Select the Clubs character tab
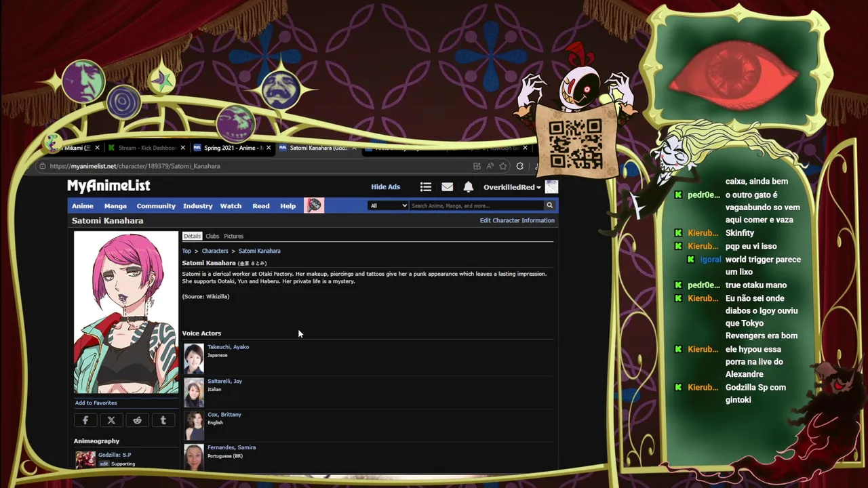The width and height of the screenshot is (868, 488). point(212,236)
